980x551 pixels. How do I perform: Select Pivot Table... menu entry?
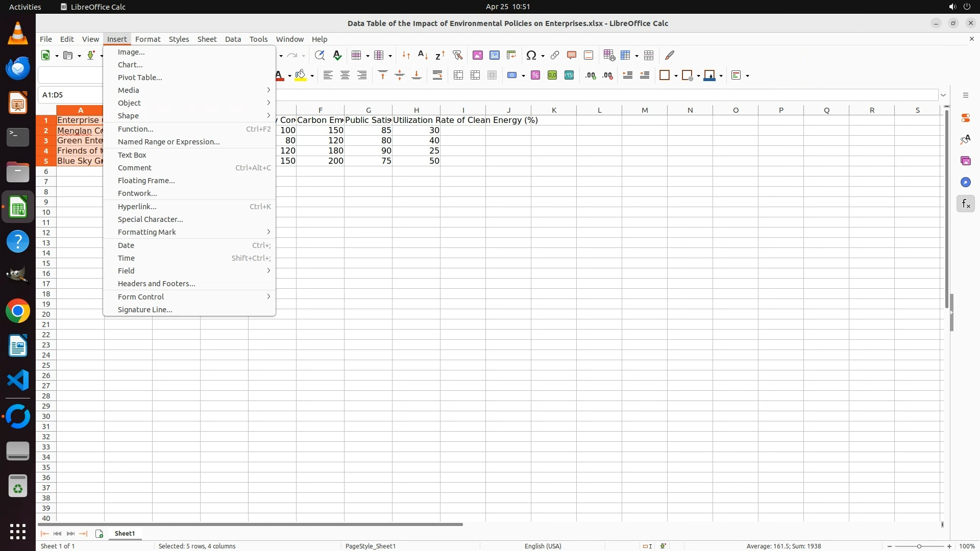[x=140, y=78]
